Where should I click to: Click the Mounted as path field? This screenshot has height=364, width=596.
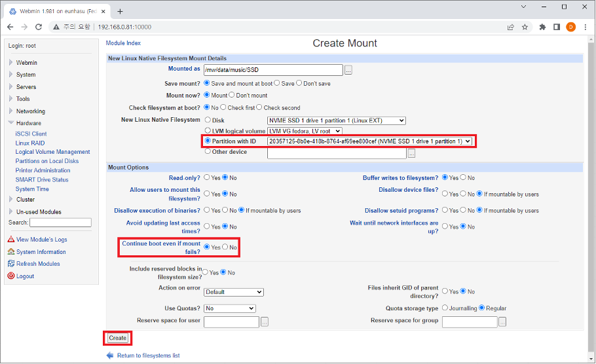[273, 70]
